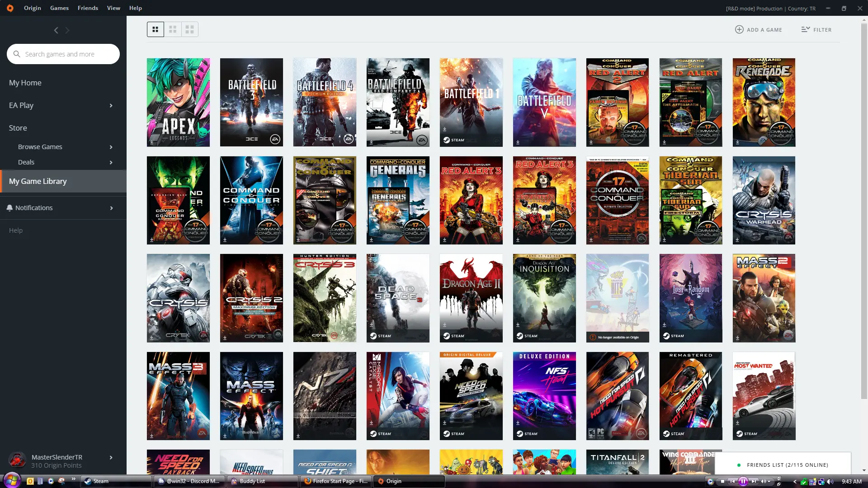Select the Apex Legends game tile
Viewport: 868px width, 488px height.
[x=178, y=102]
